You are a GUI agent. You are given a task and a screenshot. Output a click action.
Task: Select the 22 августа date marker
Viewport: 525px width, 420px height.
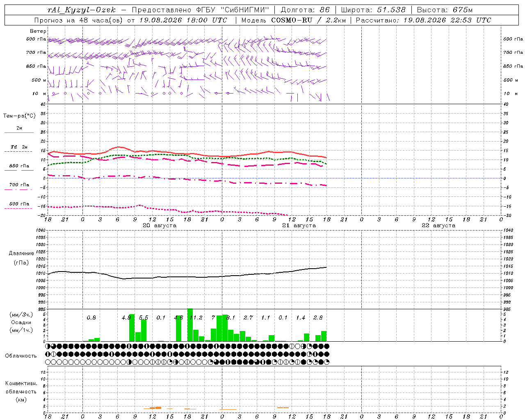point(438,226)
